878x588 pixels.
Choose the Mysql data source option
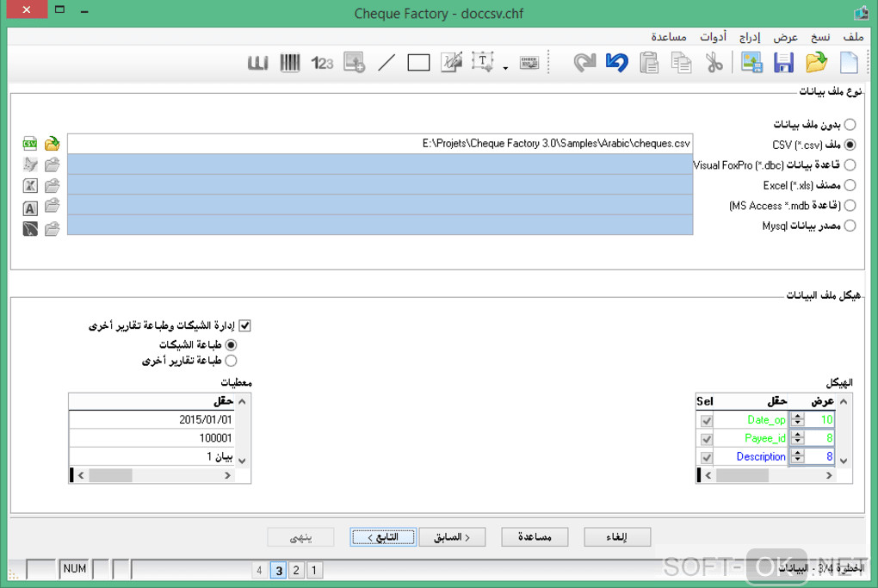(850, 226)
